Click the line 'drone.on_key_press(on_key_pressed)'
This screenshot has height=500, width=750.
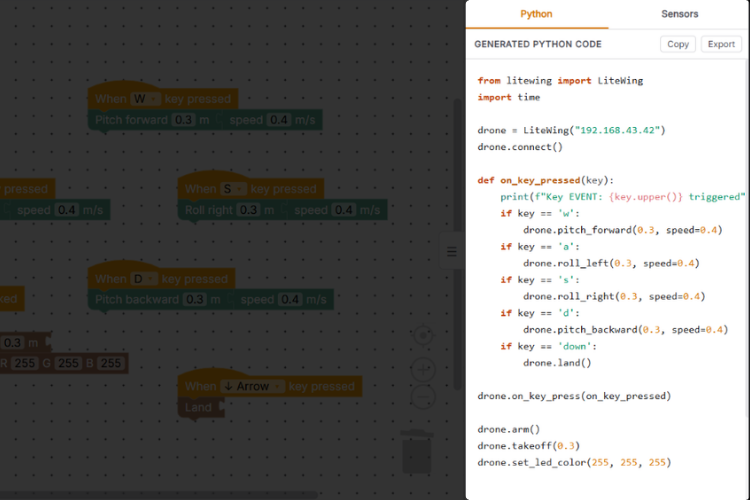coord(574,396)
